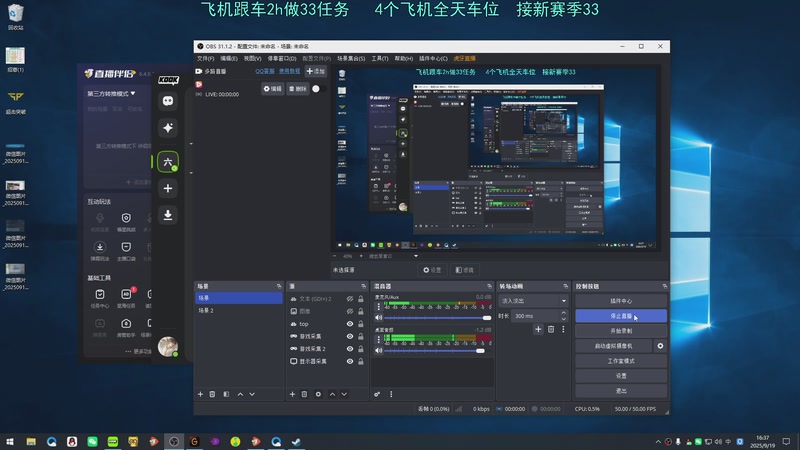Select the 六 server in KOOK
The image size is (800, 450).
point(168,162)
